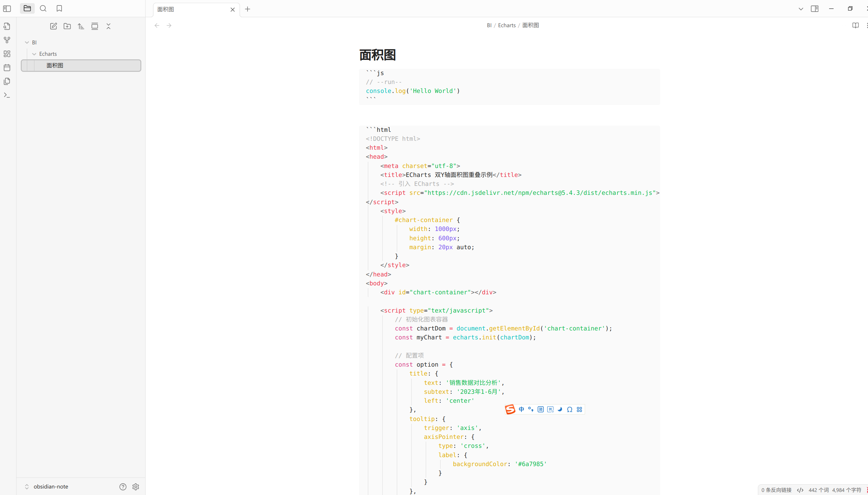The height and width of the screenshot is (495, 868).
Task: Open the obsidian-note vault switcher
Action: point(51,486)
